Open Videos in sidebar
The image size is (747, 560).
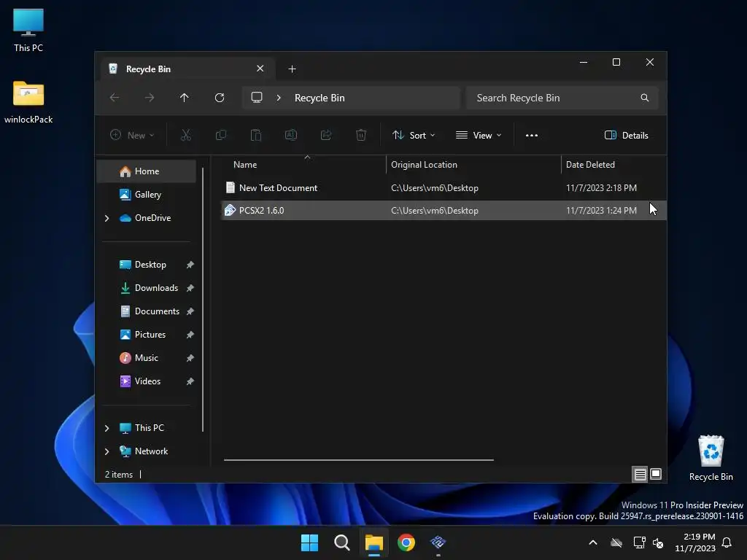click(147, 381)
